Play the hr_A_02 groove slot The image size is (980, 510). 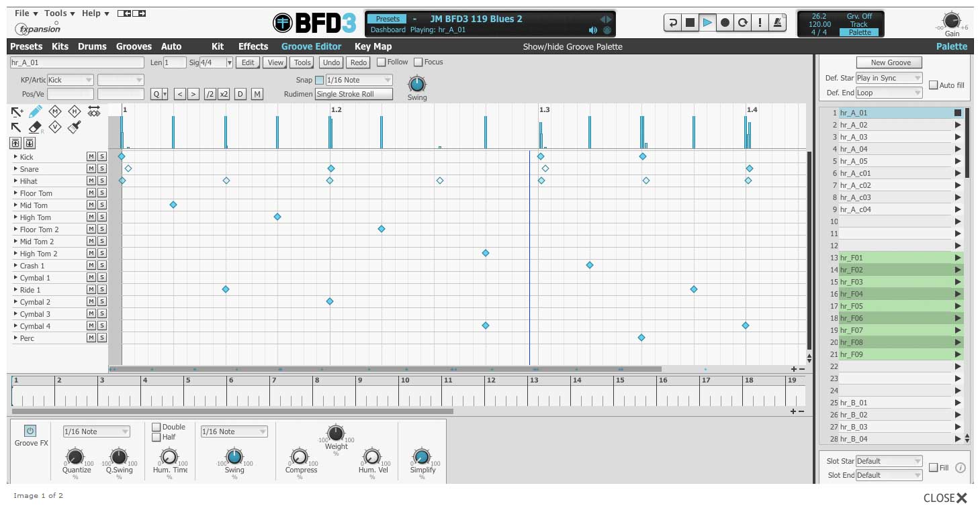pyautogui.click(x=958, y=125)
